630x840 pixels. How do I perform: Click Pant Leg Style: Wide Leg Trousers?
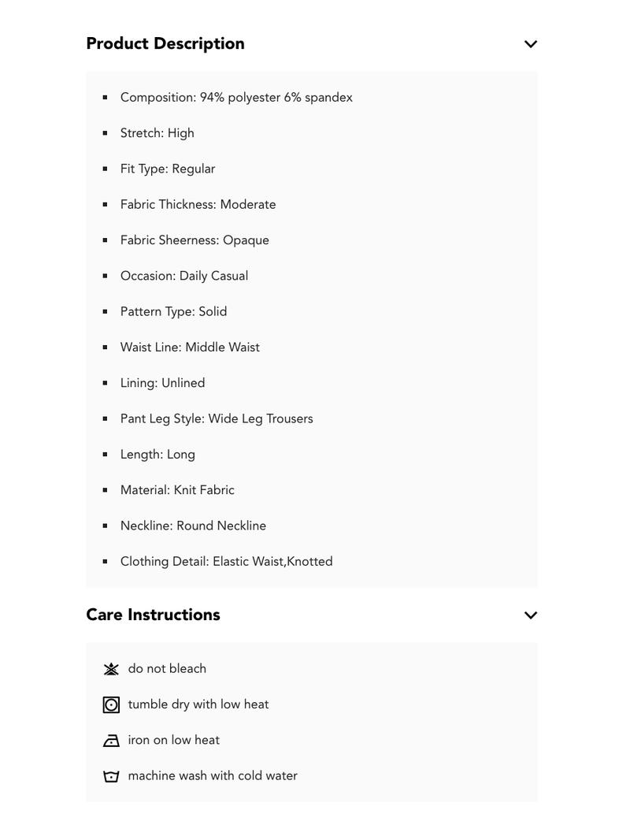pos(217,418)
